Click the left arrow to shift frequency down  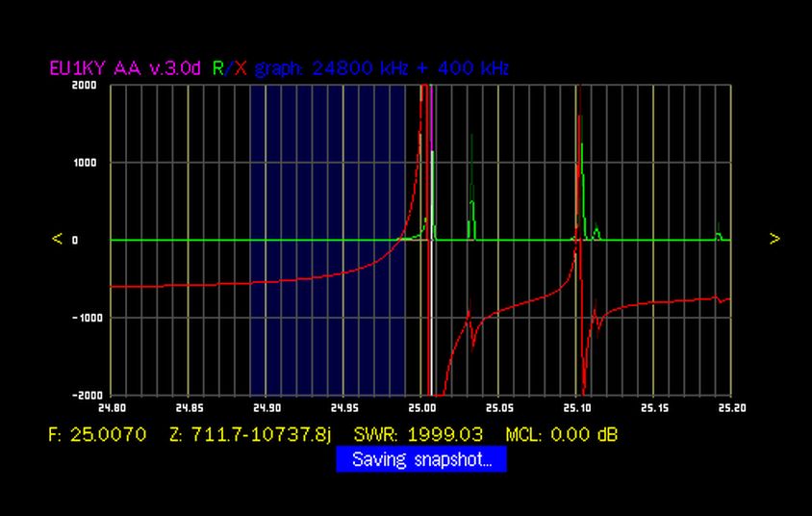[x=57, y=239]
